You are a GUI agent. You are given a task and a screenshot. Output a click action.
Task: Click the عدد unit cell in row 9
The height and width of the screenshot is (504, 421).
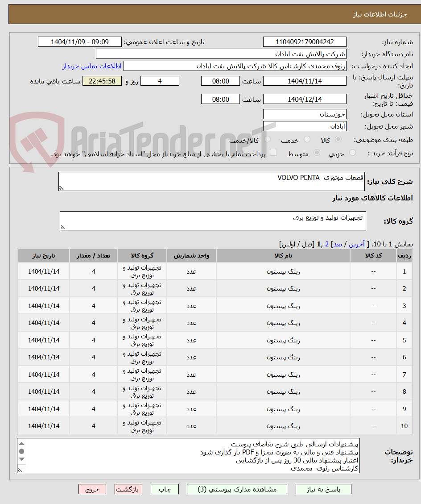click(x=191, y=409)
